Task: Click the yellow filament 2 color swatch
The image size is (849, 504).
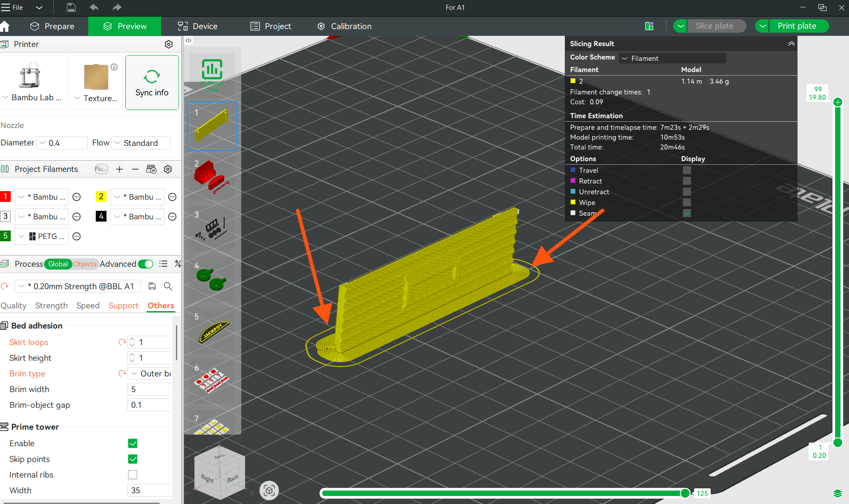Action: click(101, 196)
